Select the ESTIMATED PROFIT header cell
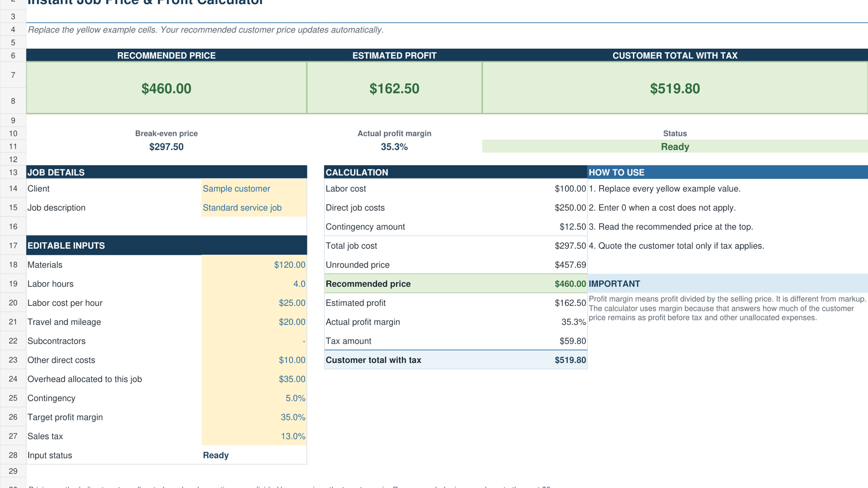Viewport: 868px width, 488px height. click(394, 55)
